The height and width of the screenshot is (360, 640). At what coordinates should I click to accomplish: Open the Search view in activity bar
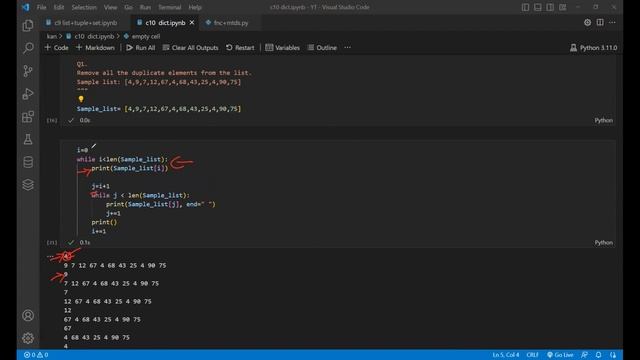[x=28, y=48]
